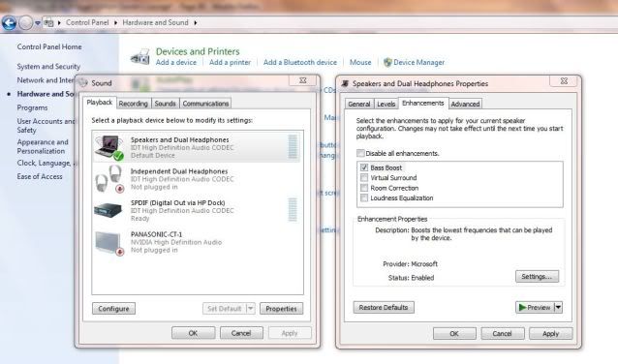This screenshot has height=364, width=618.
Task: Select the SPDIF (Digital Out via HP Dock) name
Action: pyautogui.click(x=178, y=203)
